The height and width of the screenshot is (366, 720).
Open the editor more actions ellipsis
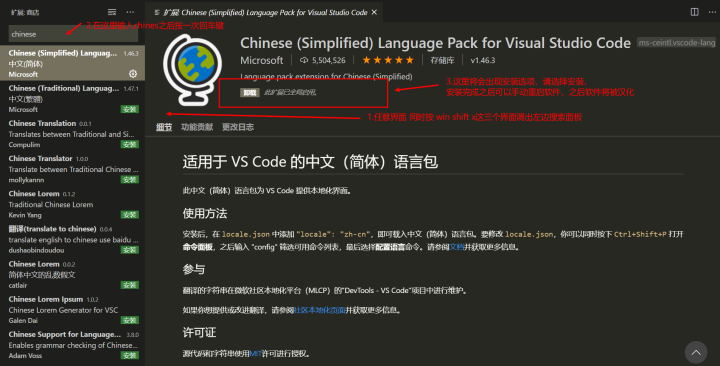pyautogui.click(x=712, y=12)
